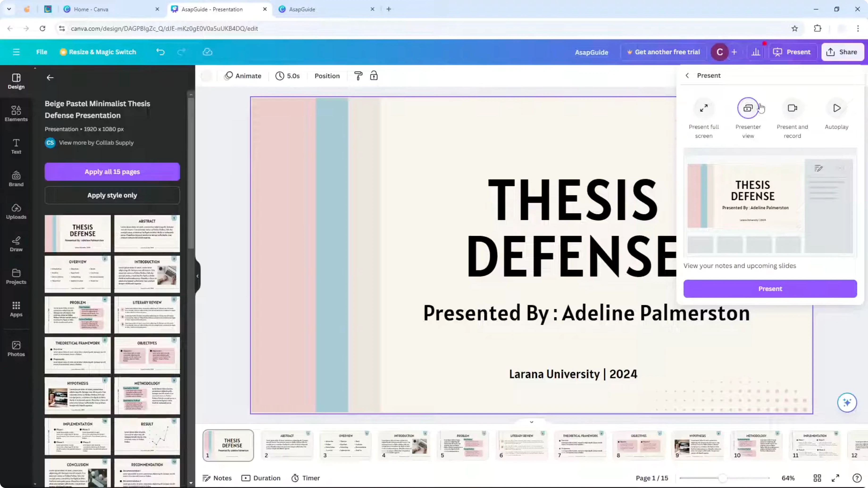Open the Timer tool

tap(306, 478)
